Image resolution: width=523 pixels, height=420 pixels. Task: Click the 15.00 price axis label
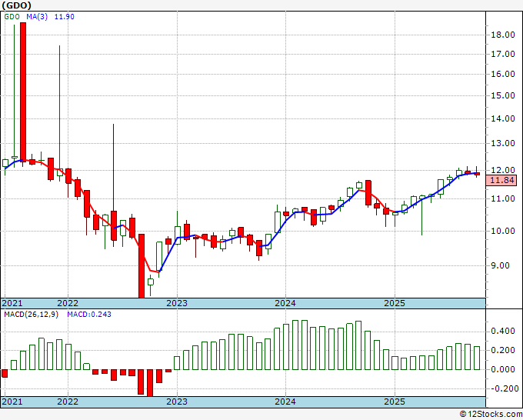(503, 95)
